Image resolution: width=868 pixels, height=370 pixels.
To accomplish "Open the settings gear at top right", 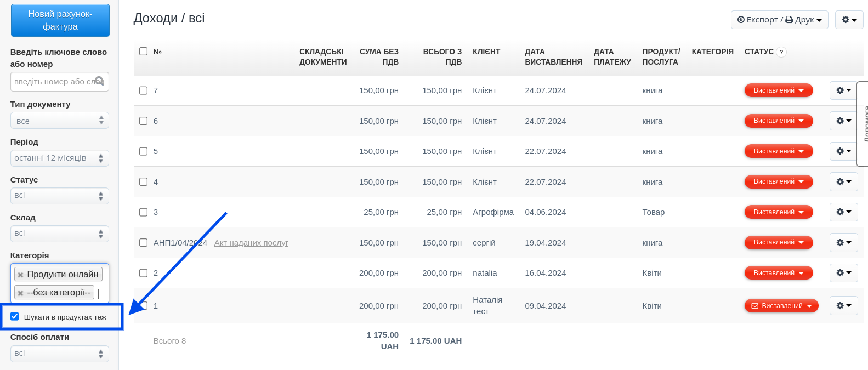I will 849,20.
